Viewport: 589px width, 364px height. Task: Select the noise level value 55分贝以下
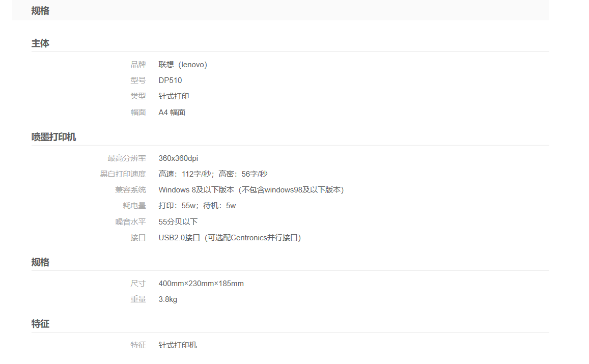[x=178, y=222]
